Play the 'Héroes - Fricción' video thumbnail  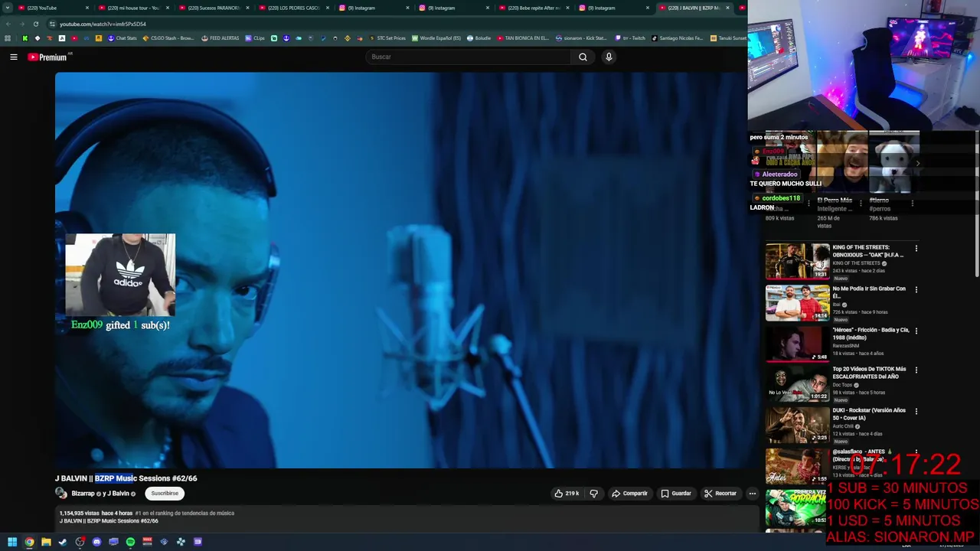(x=798, y=344)
